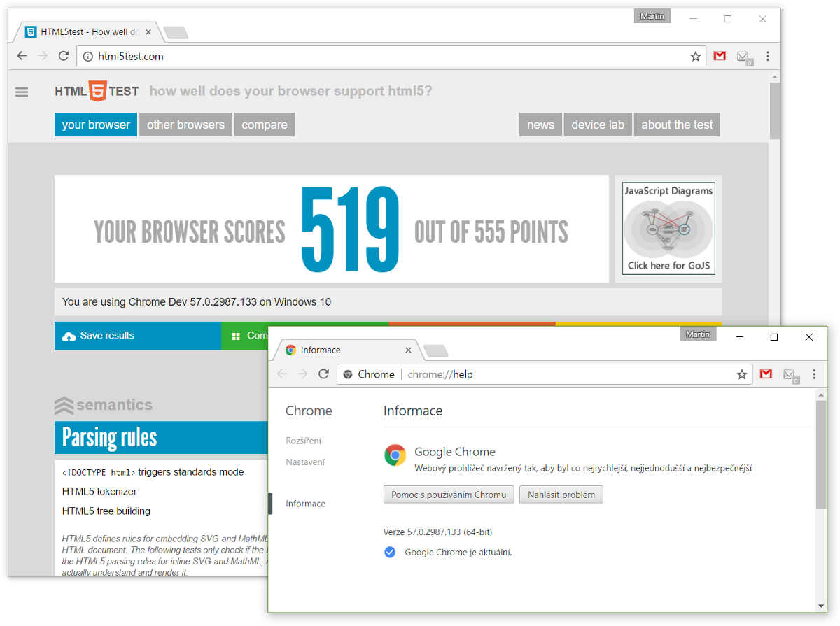Reload the chrome://help page
Screen dimensions: 840x626
click(x=323, y=374)
